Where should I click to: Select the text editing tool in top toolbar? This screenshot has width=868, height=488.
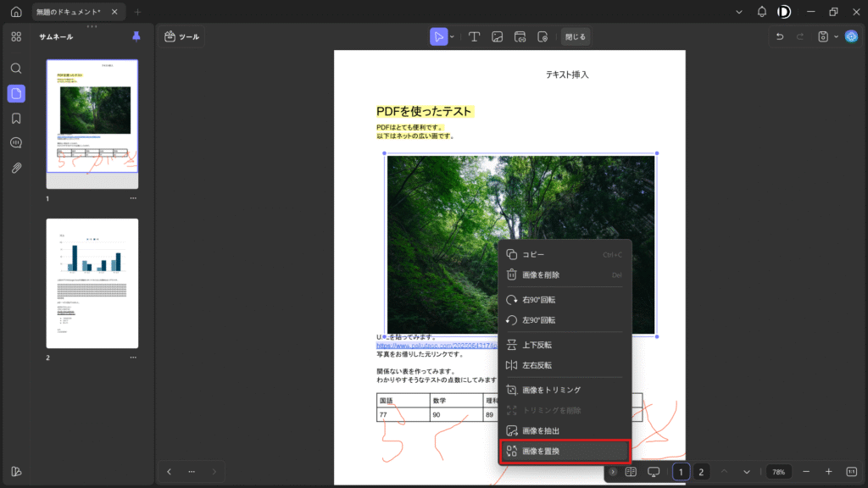tap(475, 36)
